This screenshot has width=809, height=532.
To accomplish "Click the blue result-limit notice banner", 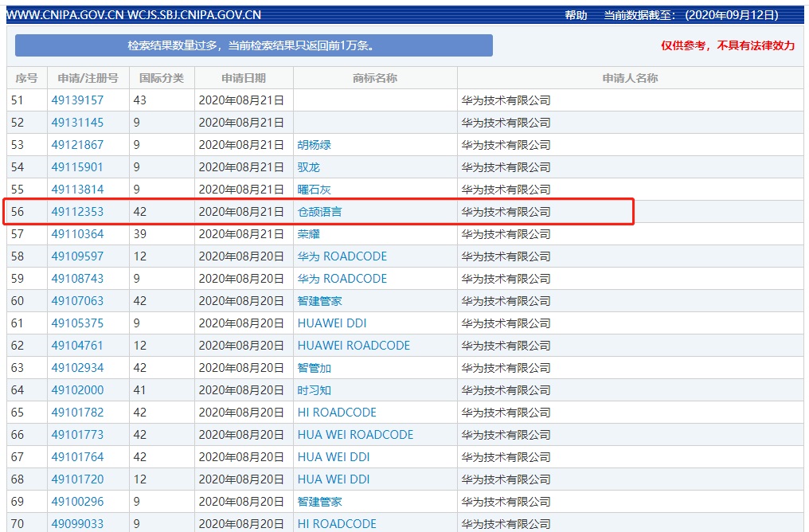I will pos(253,45).
